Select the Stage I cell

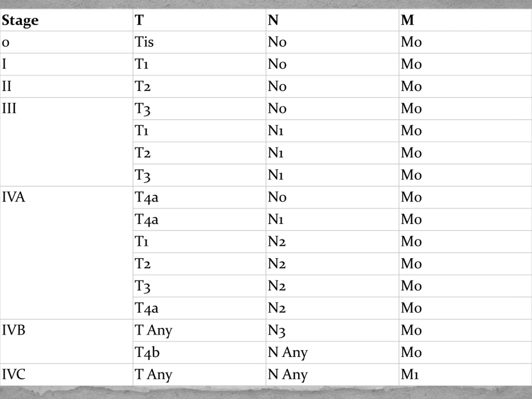66,64
